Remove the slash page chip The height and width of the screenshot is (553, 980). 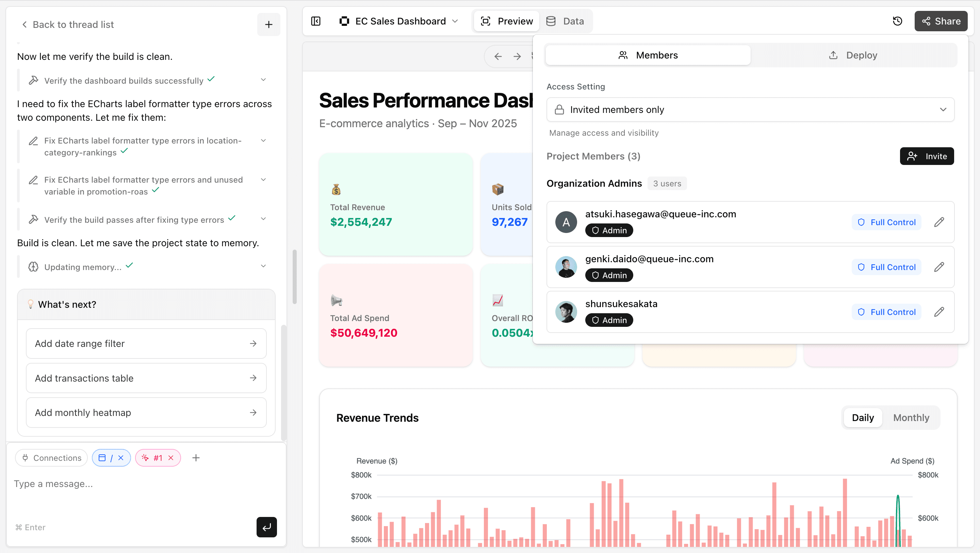point(121,458)
